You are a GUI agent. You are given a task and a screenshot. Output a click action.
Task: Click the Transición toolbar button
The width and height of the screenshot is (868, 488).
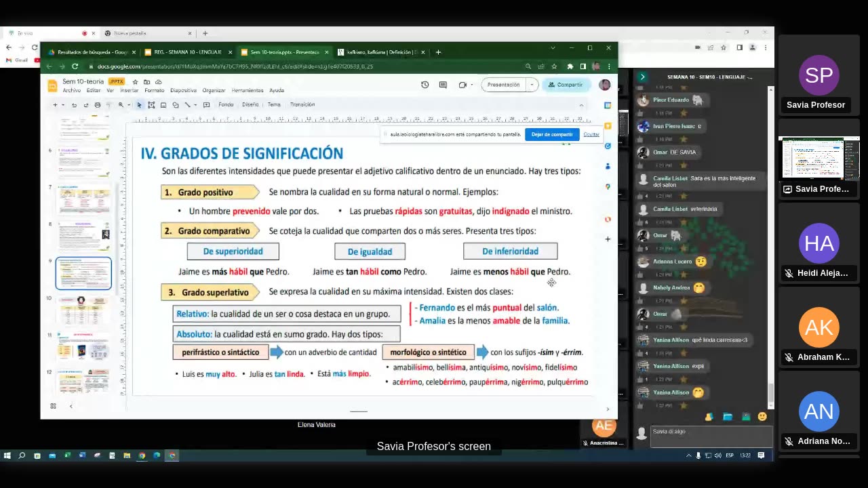(x=302, y=104)
